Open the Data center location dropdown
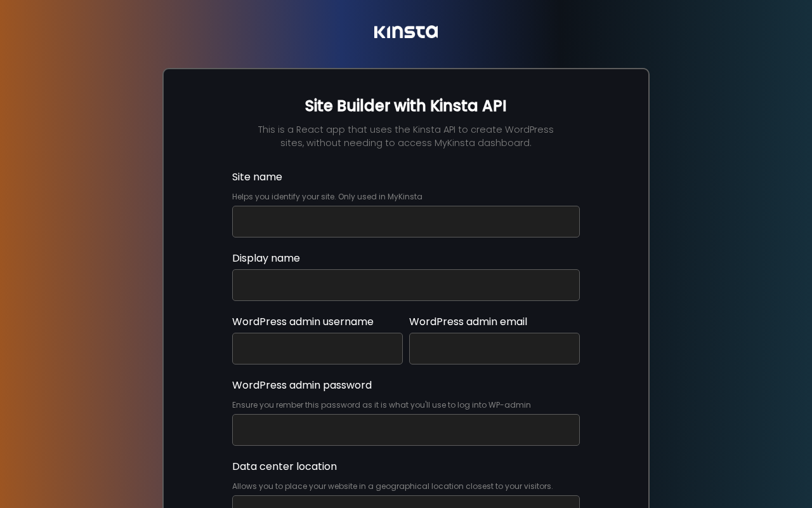812x508 pixels. tap(406, 502)
